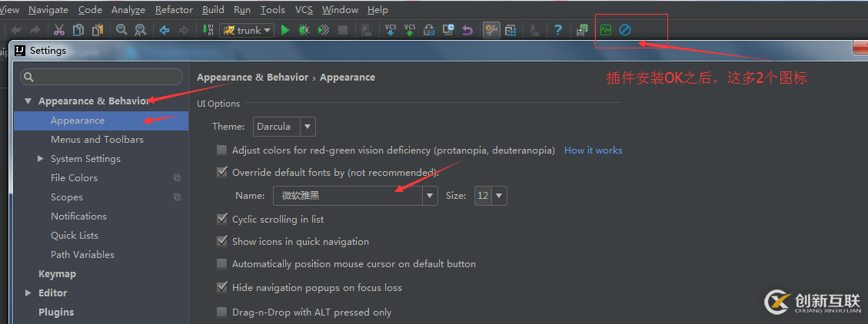This screenshot has height=324, width=868.
Task: Click the How it works link
Action: point(594,150)
